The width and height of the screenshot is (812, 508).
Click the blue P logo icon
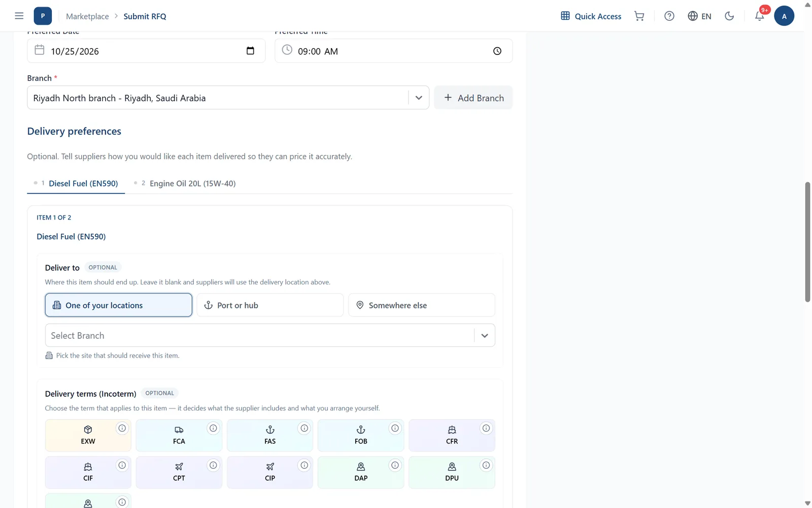(43, 16)
